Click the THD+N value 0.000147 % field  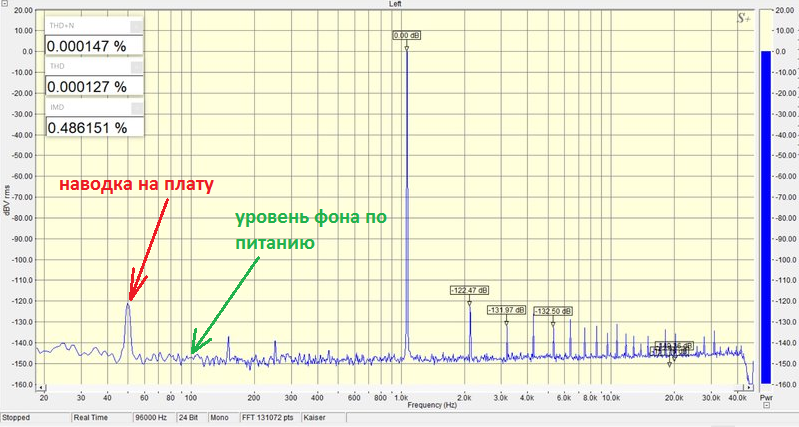(x=94, y=46)
